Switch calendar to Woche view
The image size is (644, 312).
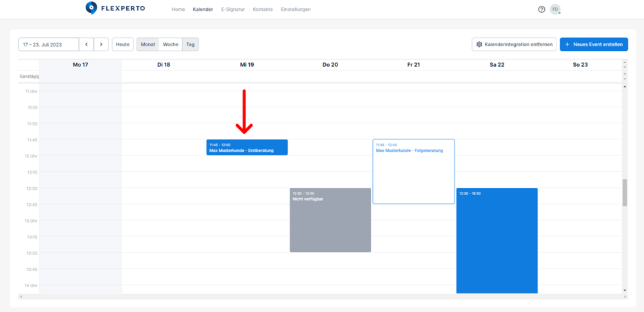pos(171,44)
